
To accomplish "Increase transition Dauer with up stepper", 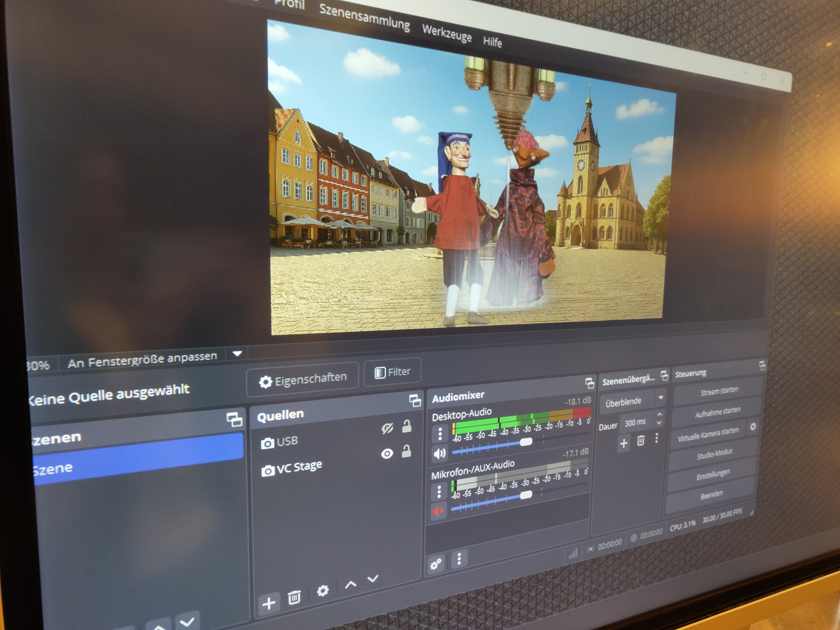I will (659, 415).
